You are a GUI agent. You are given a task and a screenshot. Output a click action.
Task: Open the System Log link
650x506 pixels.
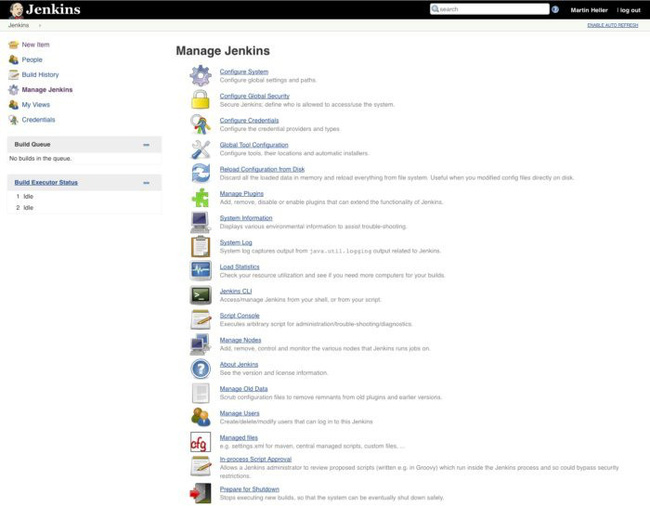coord(236,242)
